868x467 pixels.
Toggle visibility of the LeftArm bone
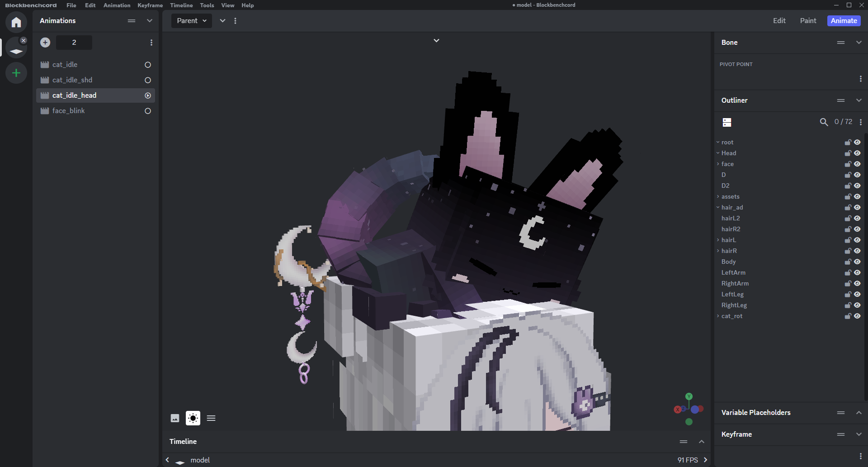click(x=857, y=273)
